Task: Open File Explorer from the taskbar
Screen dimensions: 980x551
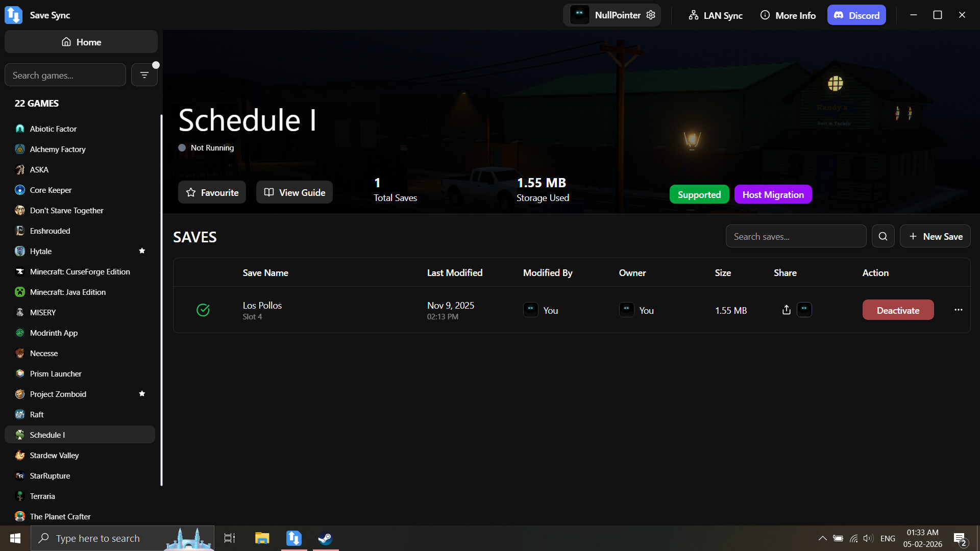Action: pyautogui.click(x=262, y=538)
